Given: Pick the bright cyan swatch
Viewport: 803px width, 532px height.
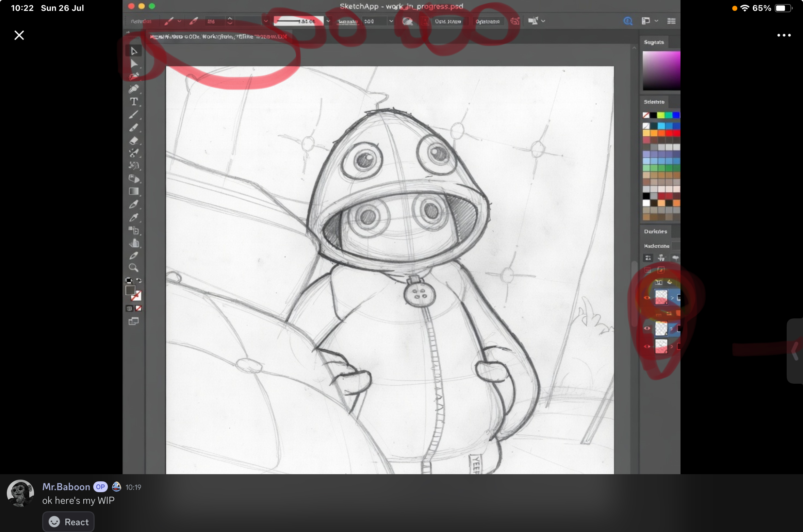Looking at the screenshot, I should pyautogui.click(x=661, y=126).
